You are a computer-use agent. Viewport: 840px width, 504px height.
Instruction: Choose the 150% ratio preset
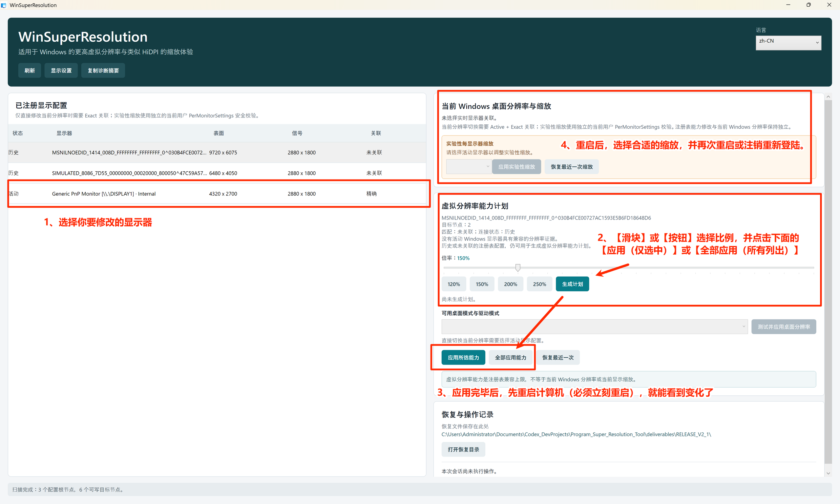click(482, 284)
